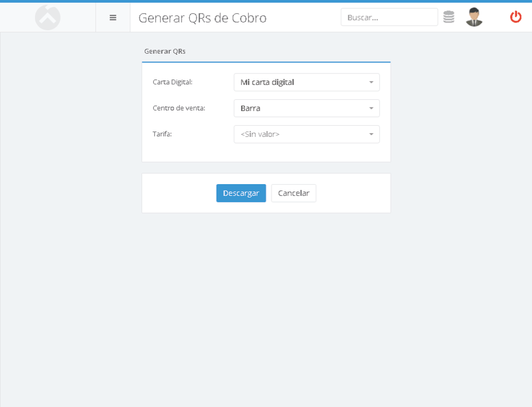Click the red power logout icon
Screen dimensions: 532x407
(516, 17)
